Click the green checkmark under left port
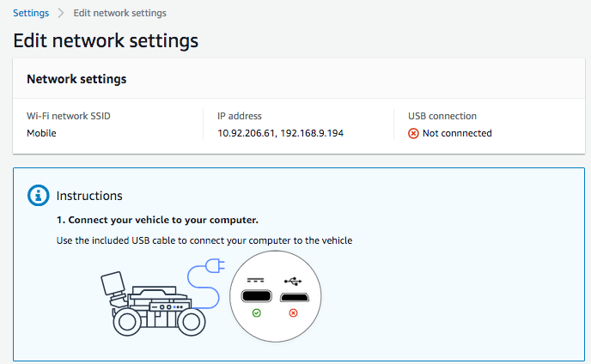The width and height of the screenshot is (591, 364). [255, 314]
